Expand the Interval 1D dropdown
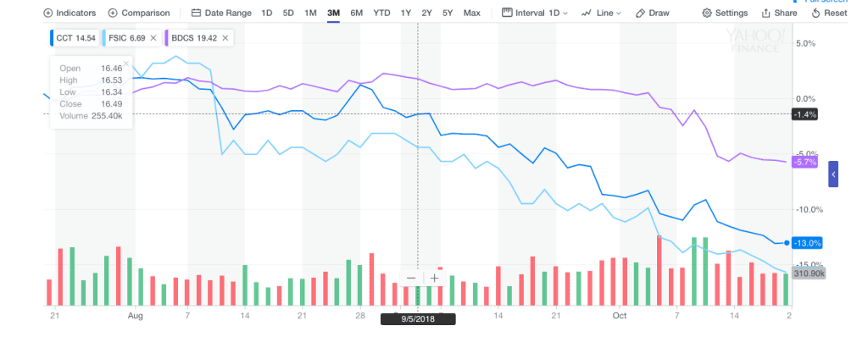The width and height of the screenshot is (868, 337). [x=535, y=13]
